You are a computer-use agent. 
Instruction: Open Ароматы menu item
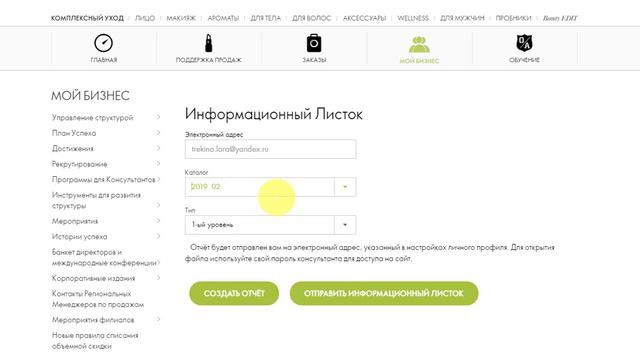pos(223,18)
